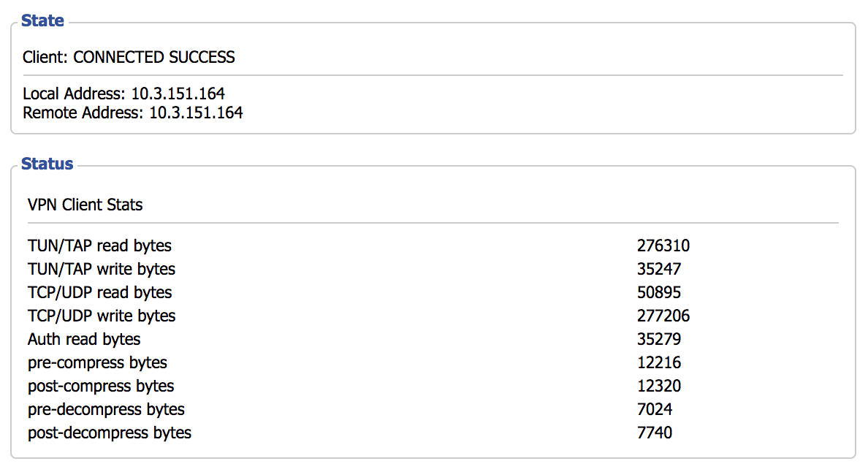Select the TUN/TAP write bytes label
Screen dimensions: 868x472
pos(102,269)
